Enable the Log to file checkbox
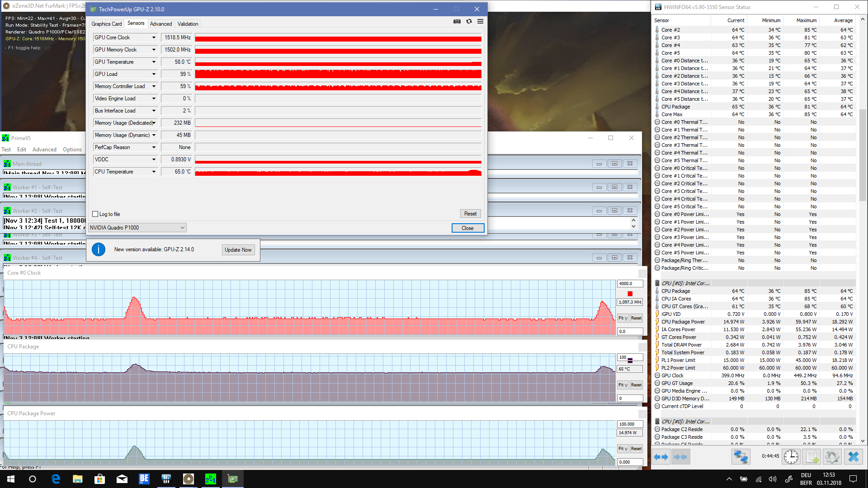Viewport: 868px width, 488px height. tap(95, 214)
